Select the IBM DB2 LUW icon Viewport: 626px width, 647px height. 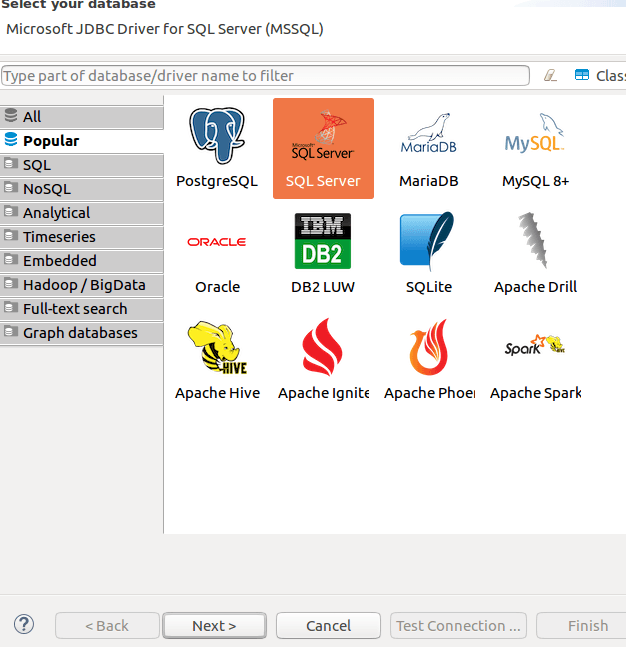[322, 242]
